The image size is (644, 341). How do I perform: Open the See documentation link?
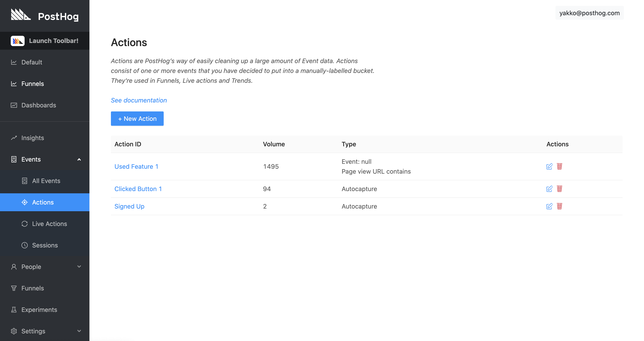(x=139, y=100)
